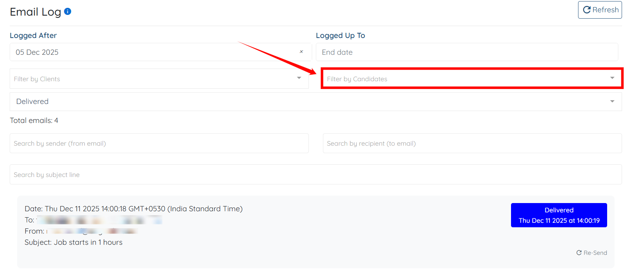644x269 pixels.
Task: Click the Delivered status selection text
Action: click(x=32, y=101)
